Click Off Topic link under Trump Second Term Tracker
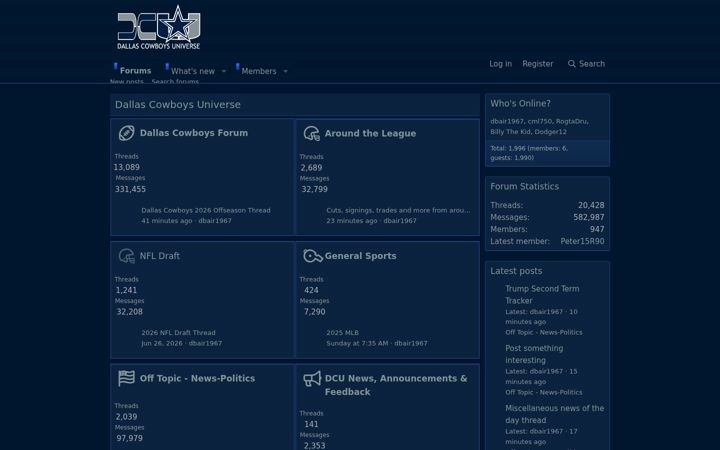720x450 pixels. click(x=544, y=332)
